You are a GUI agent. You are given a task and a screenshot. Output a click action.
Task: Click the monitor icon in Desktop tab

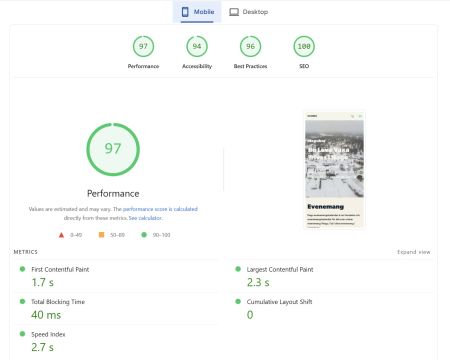234,12
